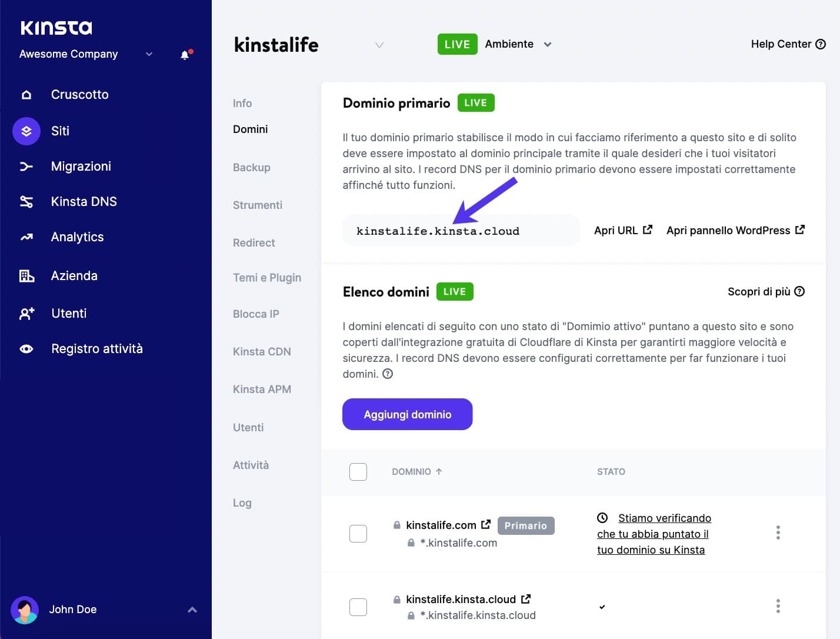840x639 pixels.
Task: Open the Migrazioni section
Action: (81, 166)
